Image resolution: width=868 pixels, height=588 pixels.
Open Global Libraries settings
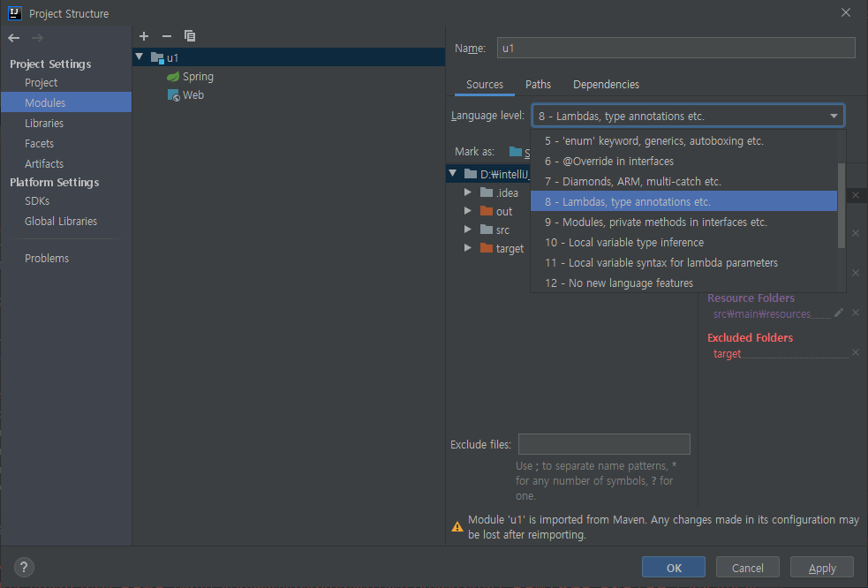click(61, 221)
